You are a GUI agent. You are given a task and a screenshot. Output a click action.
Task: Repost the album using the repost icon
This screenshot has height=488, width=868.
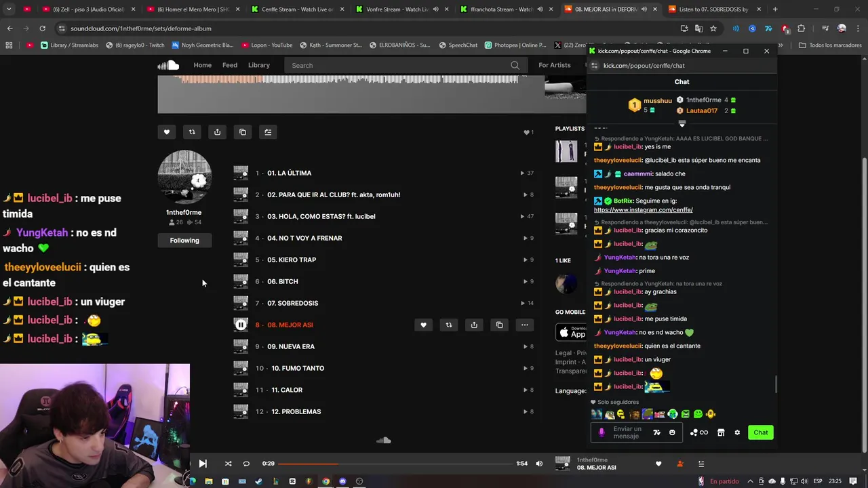(x=192, y=132)
